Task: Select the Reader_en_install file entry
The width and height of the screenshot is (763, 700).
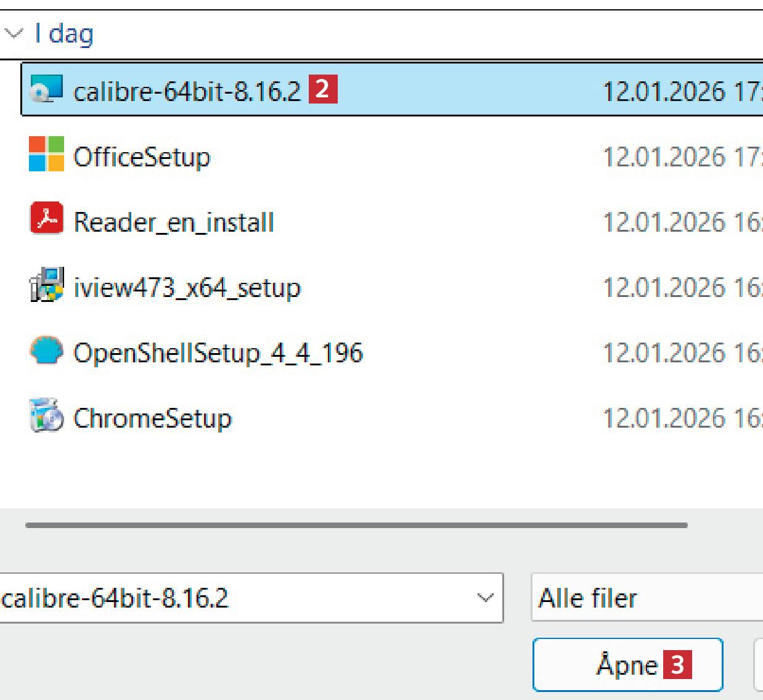Action: (173, 222)
